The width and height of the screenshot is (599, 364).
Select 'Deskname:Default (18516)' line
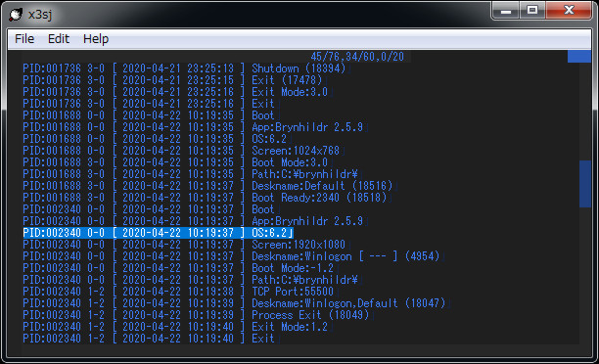pyautogui.click(x=207, y=186)
